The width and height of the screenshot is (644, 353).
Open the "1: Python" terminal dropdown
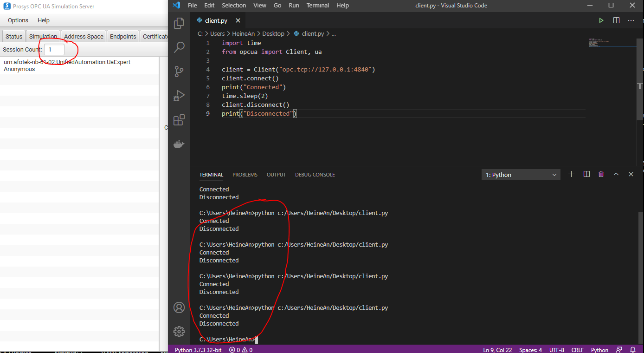click(521, 174)
